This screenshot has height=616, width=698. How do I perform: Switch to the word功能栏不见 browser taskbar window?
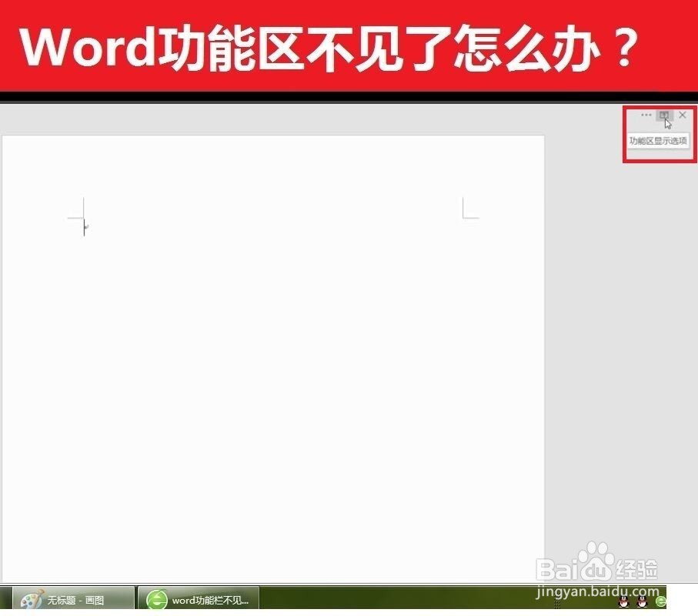(198, 598)
